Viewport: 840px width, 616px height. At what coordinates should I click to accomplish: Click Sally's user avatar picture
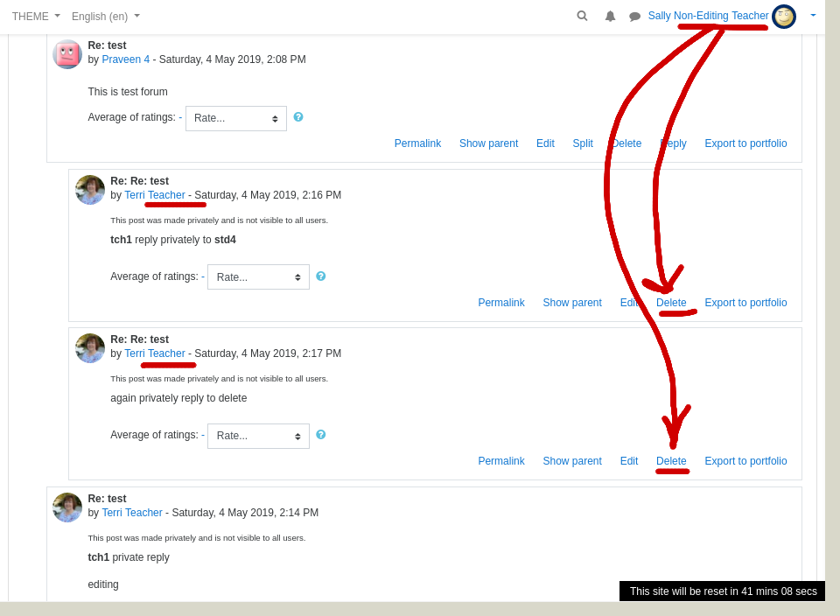point(784,16)
